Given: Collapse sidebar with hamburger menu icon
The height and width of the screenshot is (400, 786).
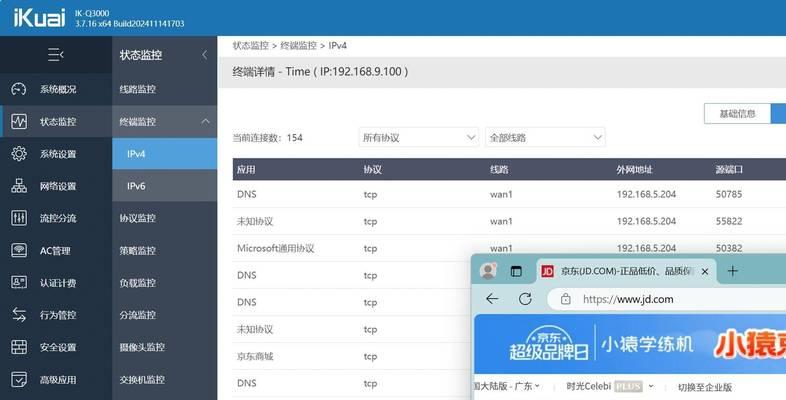Looking at the screenshot, I should click(55, 54).
